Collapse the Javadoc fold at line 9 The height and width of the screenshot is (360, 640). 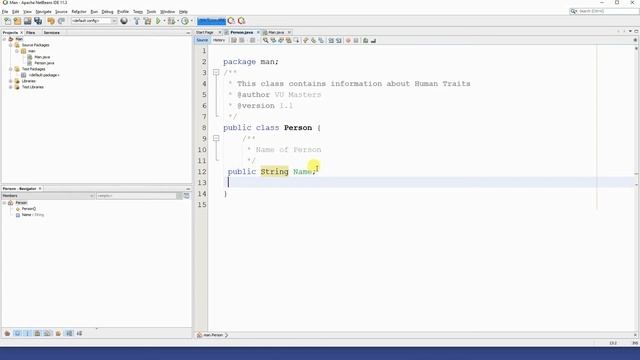[x=216, y=138]
